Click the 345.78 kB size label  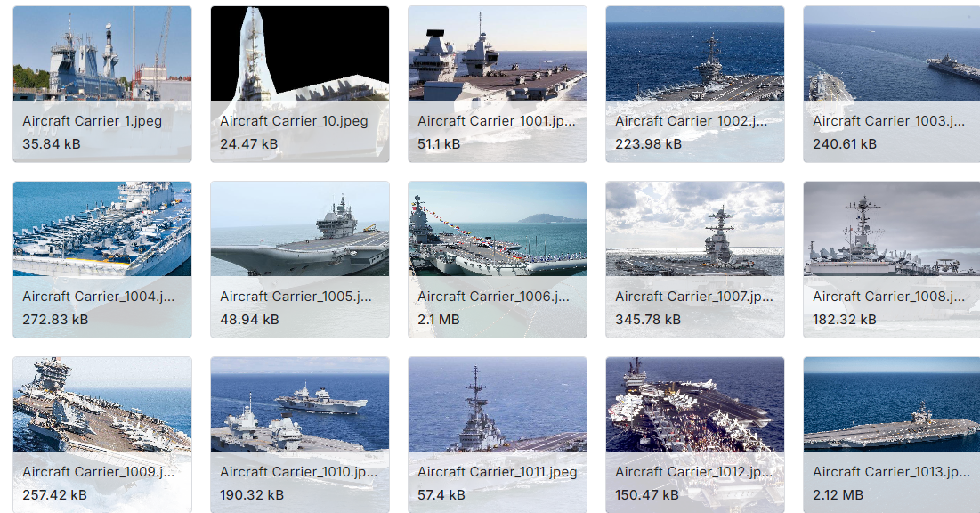click(x=647, y=320)
